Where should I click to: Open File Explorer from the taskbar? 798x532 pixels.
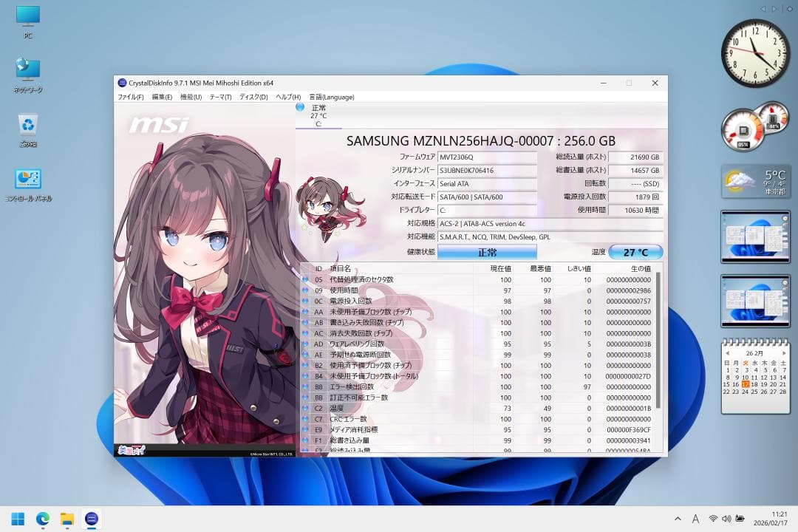click(x=66, y=519)
